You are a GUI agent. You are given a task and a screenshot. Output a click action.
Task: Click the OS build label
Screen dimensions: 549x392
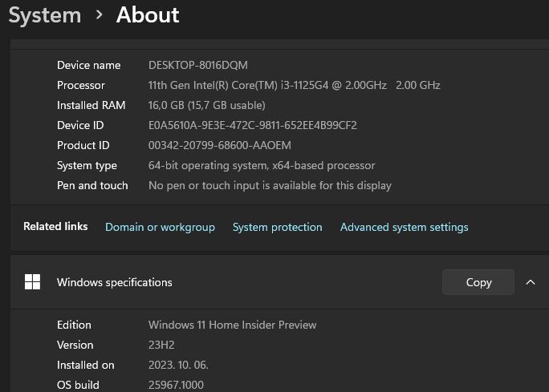(x=78, y=385)
